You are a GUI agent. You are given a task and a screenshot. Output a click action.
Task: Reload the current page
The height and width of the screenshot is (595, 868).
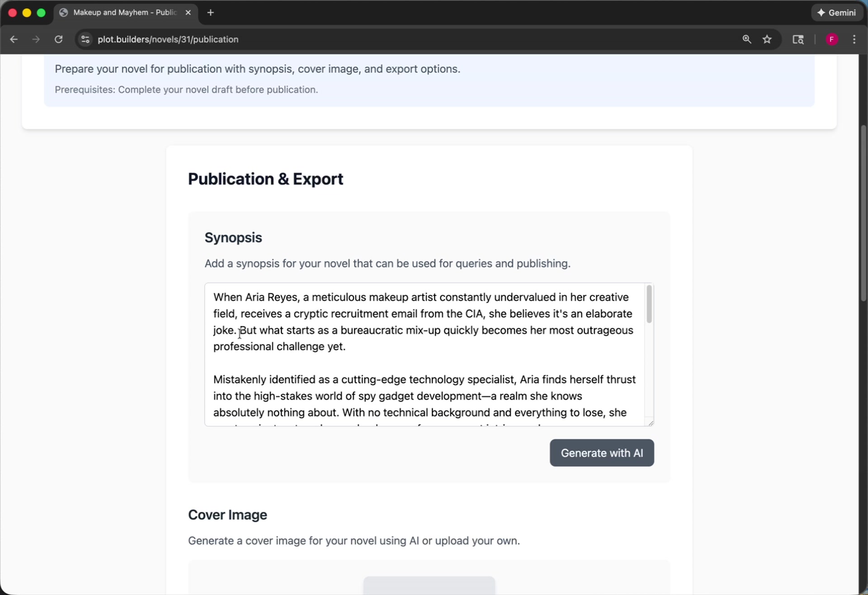tap(59, 39)
